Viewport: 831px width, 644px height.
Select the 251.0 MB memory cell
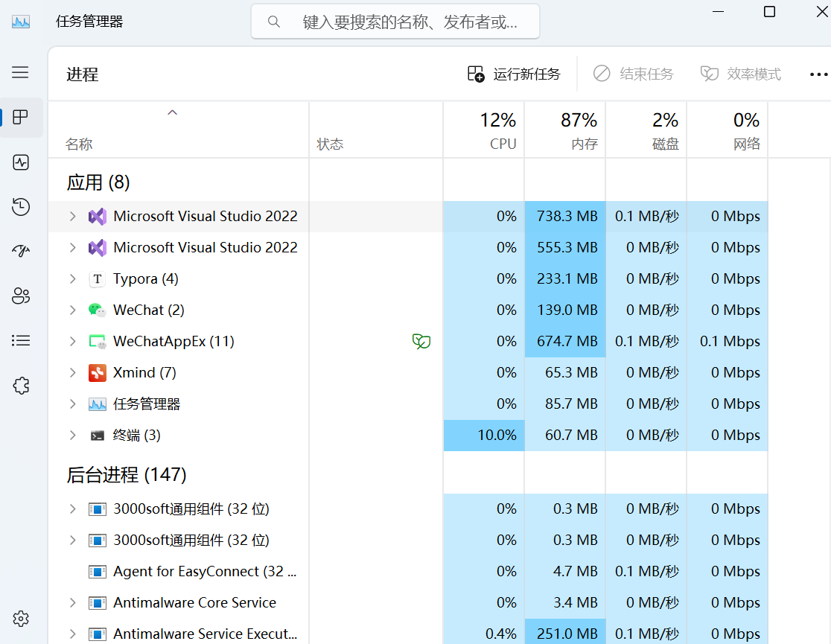565,632
